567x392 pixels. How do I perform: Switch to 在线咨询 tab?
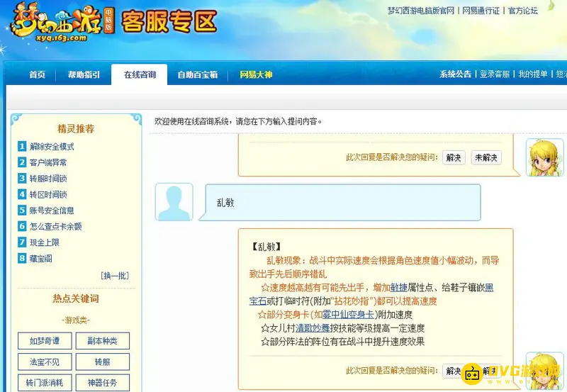140,74
